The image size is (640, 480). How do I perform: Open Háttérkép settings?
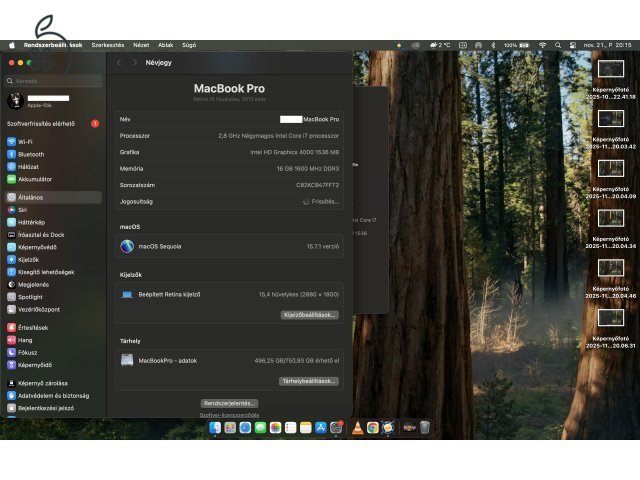(26, 222)
